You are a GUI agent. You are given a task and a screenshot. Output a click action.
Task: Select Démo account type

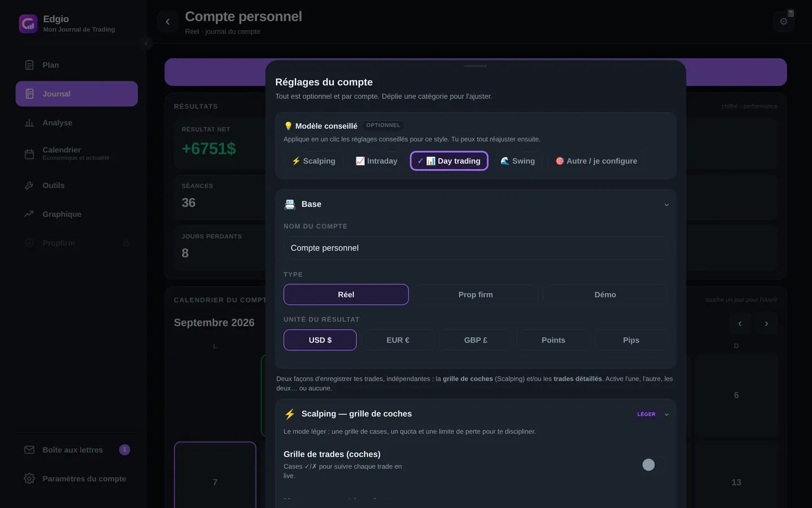coord(605,295)
